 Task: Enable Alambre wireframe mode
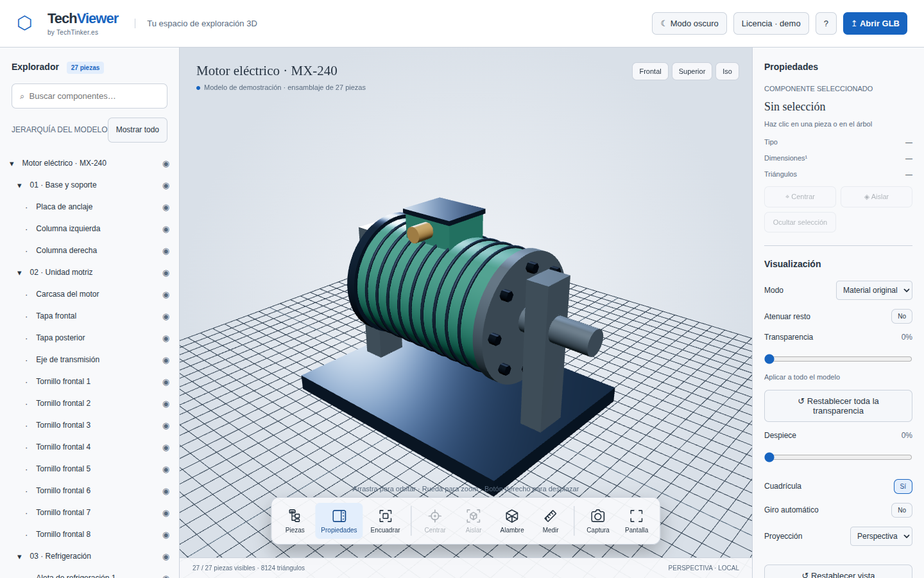point(512,521)
